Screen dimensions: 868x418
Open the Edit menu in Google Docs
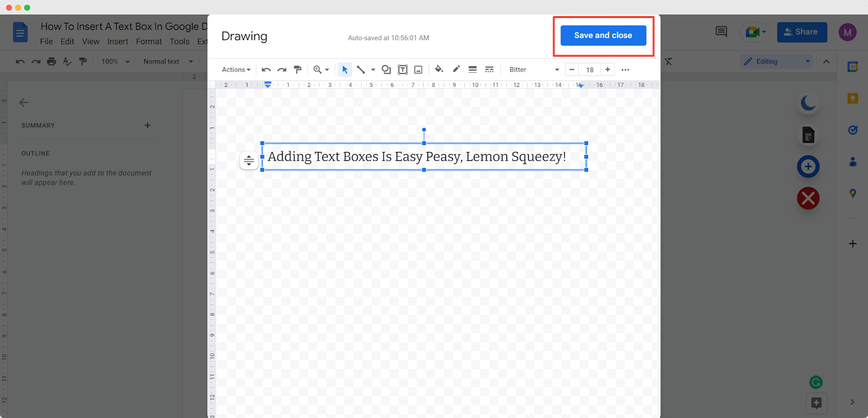click(x=67, y=41)
